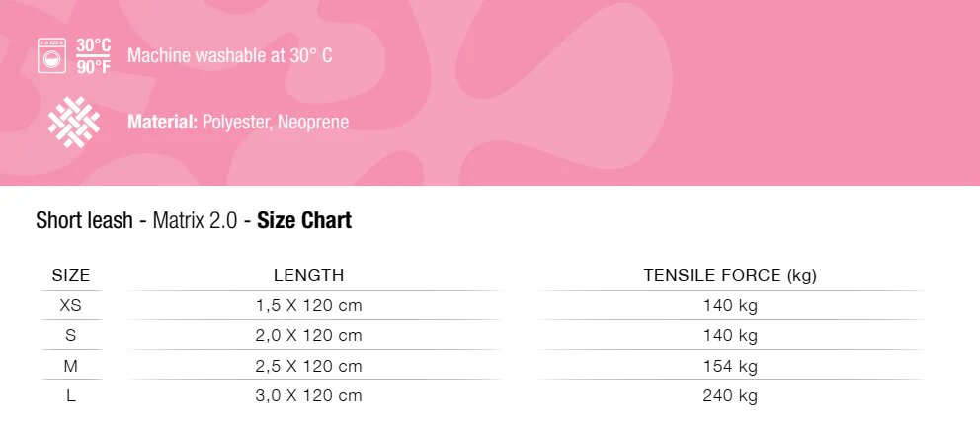The width and height of the screenshot is (980, 422).
Task: Click the 'Material: Polyester, Neoprene' text
Action: [x=237, y=123]
